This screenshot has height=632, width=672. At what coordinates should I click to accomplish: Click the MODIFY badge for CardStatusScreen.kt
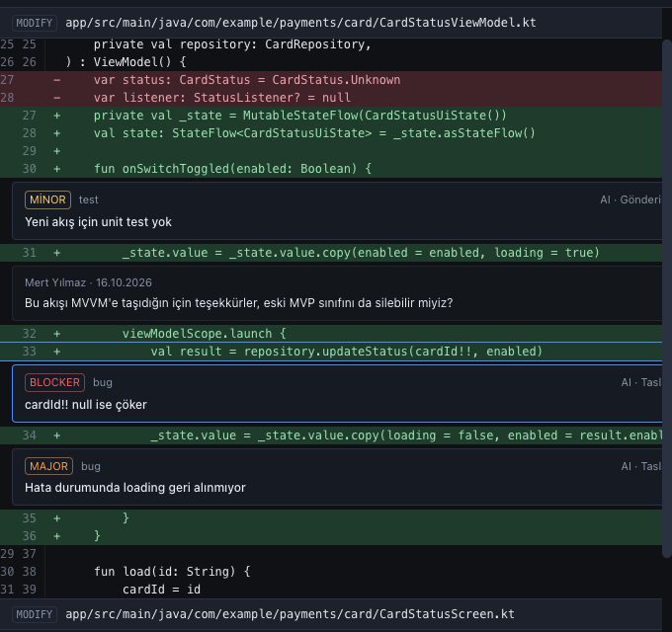(x=35, y=614)
